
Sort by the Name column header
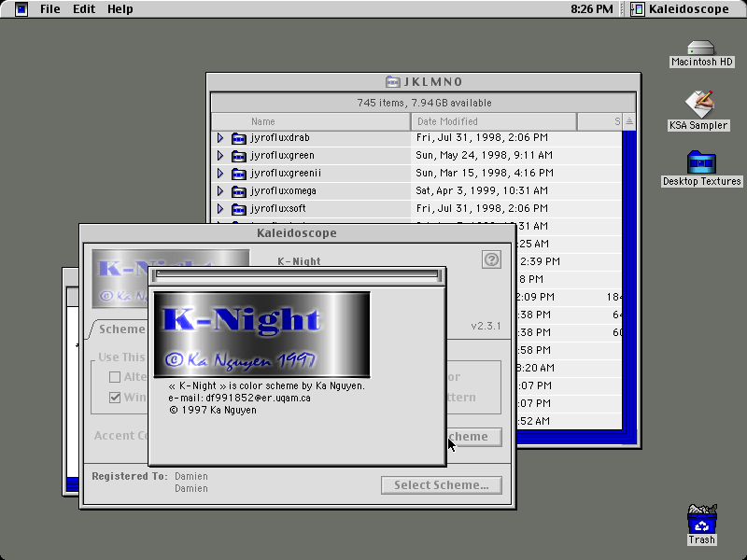pyautogui.click(x=311, y=122)
